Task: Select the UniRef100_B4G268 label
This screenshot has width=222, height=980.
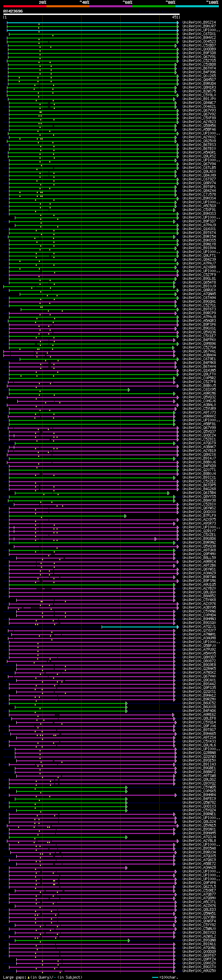Action: 199,489
